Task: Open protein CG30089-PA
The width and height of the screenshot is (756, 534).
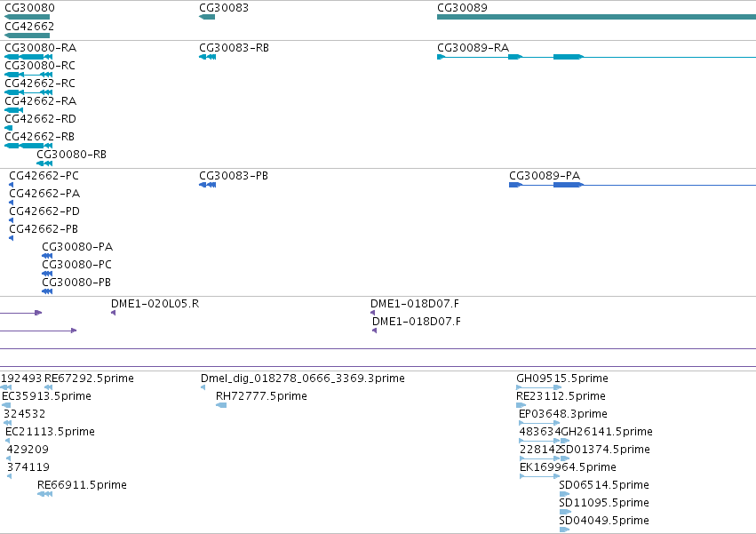Action: tap(545, 176)
